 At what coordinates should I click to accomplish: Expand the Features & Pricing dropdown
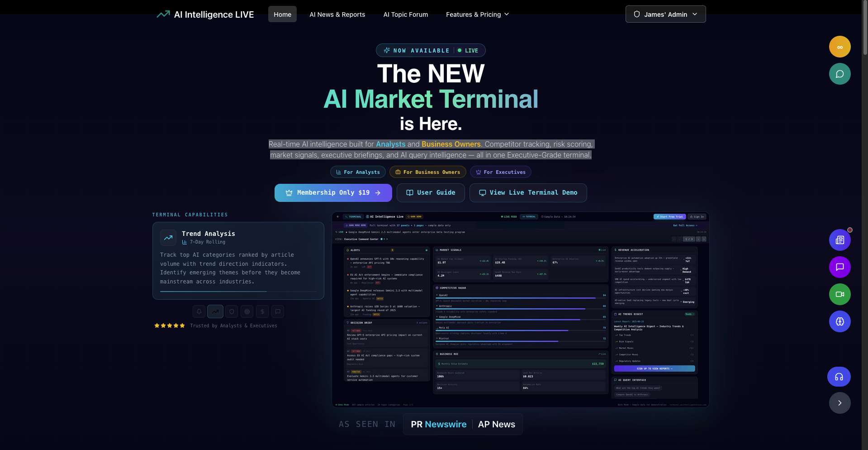[x=477, y=14]
